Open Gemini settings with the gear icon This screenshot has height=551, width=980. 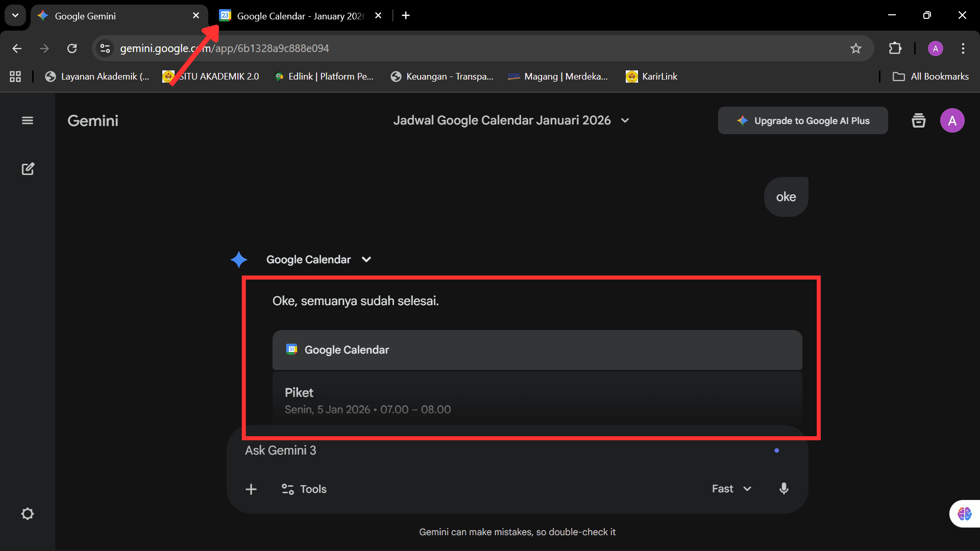pos(27,514)
